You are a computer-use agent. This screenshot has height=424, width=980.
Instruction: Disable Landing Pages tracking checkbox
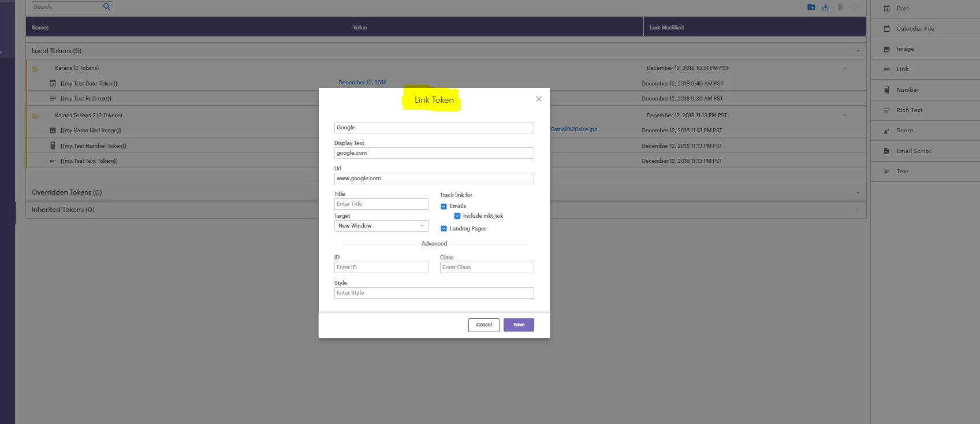coord(444,229)
